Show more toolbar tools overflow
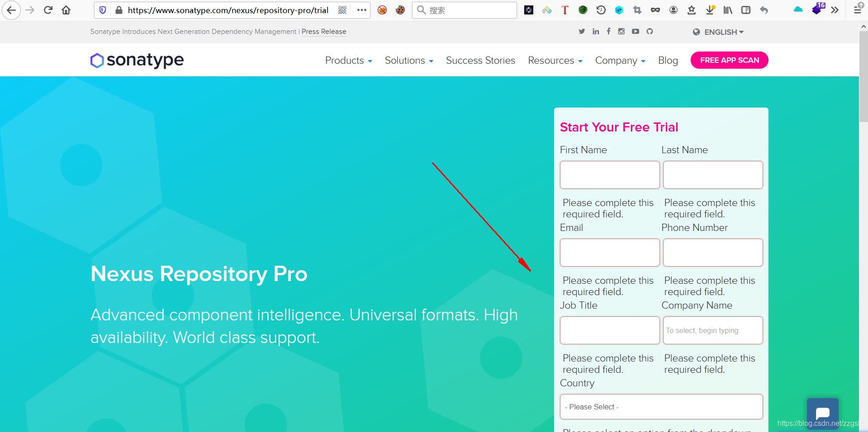 (835, 10)
